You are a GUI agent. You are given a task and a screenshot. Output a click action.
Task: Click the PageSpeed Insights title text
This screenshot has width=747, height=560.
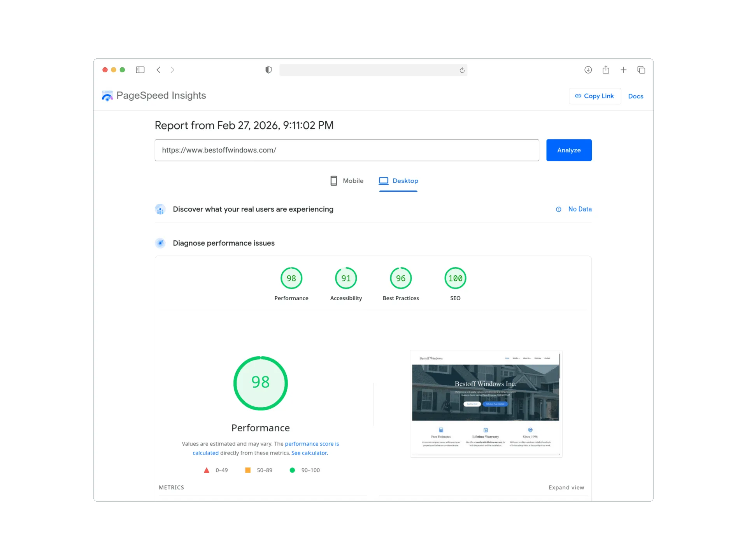click(x=161, y=96)
